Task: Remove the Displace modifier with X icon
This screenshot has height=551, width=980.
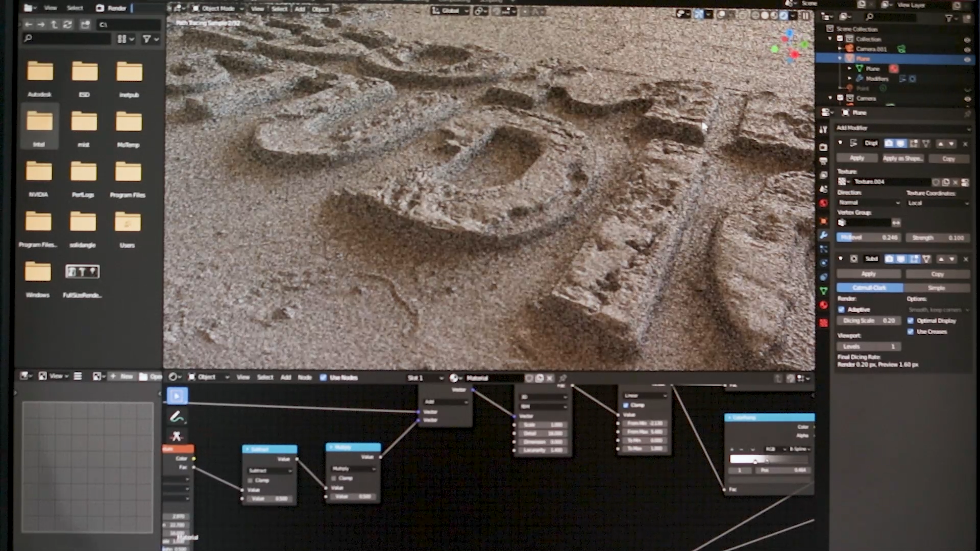Action: pyautogui.click(x=965, y=144)
